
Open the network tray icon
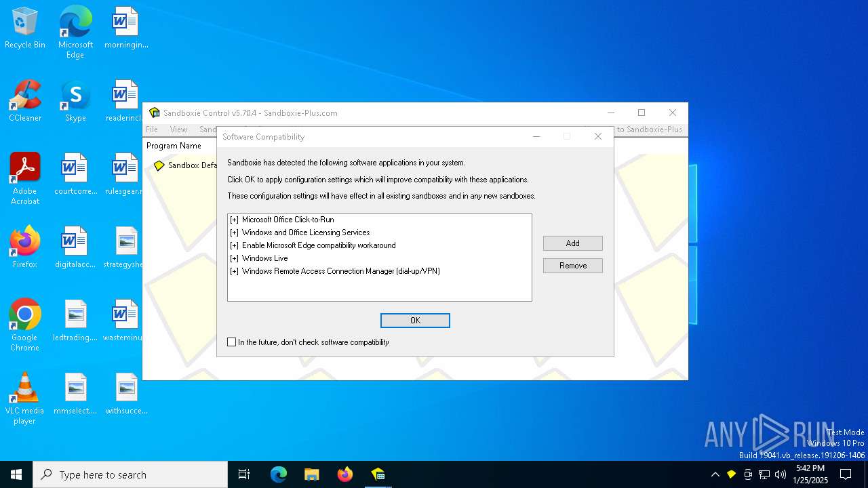[764, 474]
